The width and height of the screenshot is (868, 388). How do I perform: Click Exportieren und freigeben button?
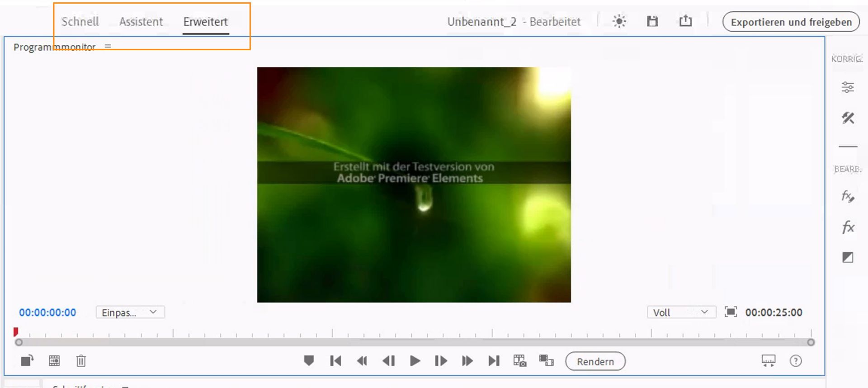point(791,22)
